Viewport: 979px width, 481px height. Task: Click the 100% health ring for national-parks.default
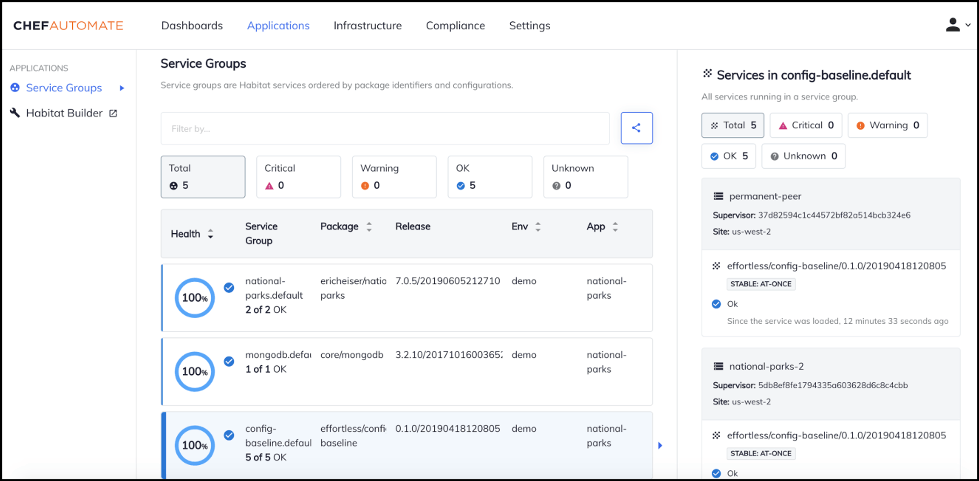click(x=193, y=297)
